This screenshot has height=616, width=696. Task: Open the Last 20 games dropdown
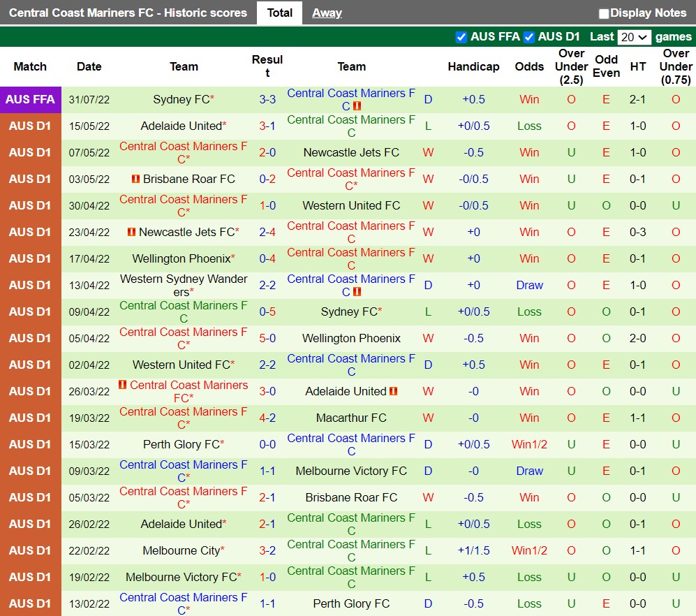pos(634,37)
